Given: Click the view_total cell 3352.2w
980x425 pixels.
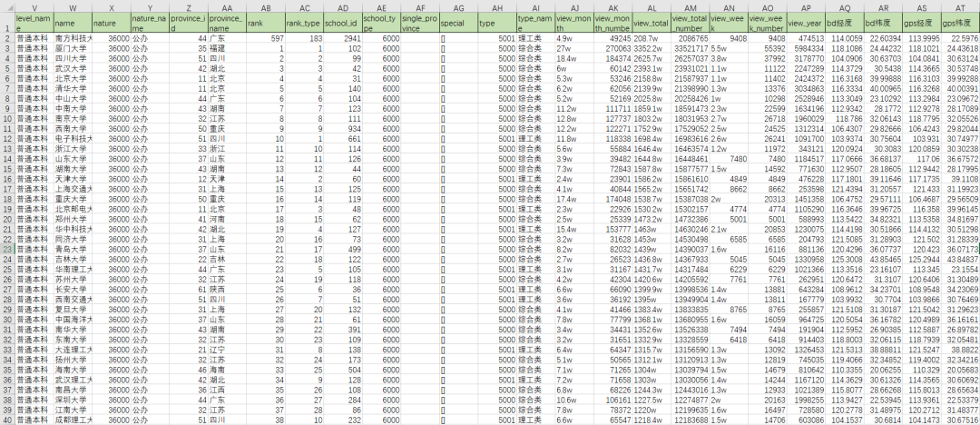Looking at the screenshot, I should (652, 48).
